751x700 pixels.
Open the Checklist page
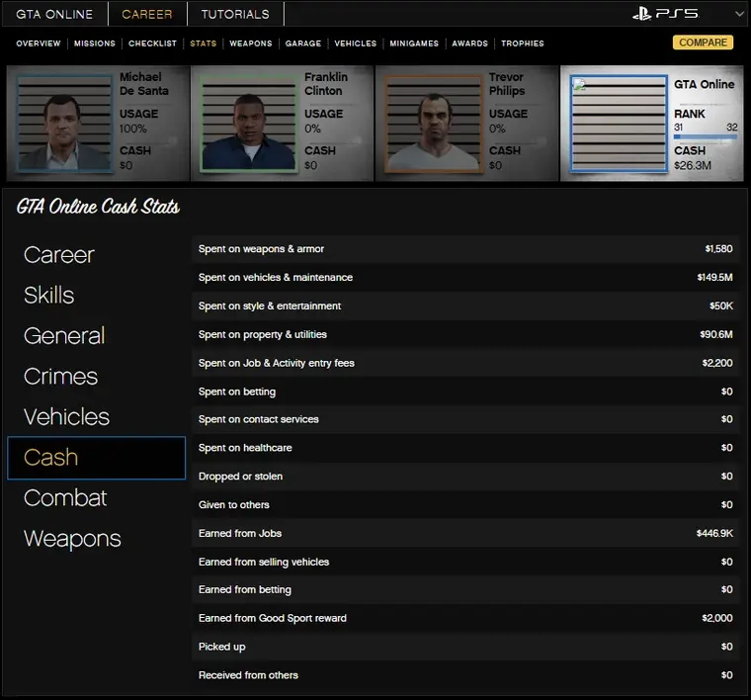[x=152, y=44]
